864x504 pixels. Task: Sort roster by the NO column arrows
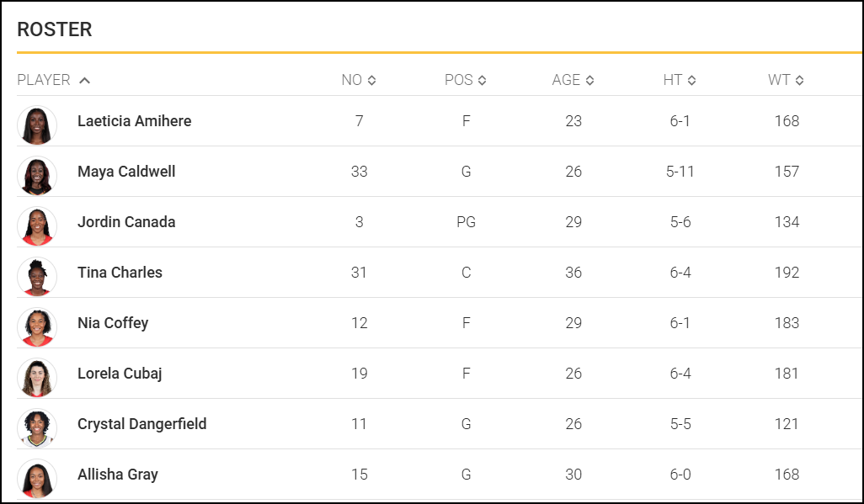pyautogui.click(x=372, y=81)
